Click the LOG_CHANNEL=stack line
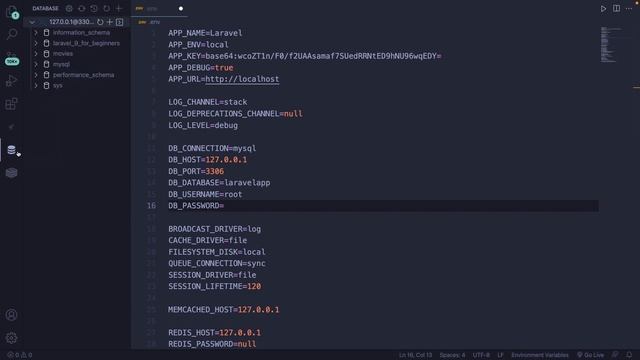Image resolution: width=640 pixels, height=360 pixels. tap(207, 102)
